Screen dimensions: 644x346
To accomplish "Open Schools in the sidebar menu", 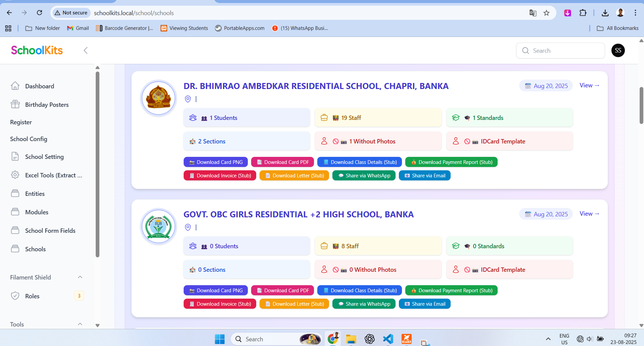I will tap(35, 249).
